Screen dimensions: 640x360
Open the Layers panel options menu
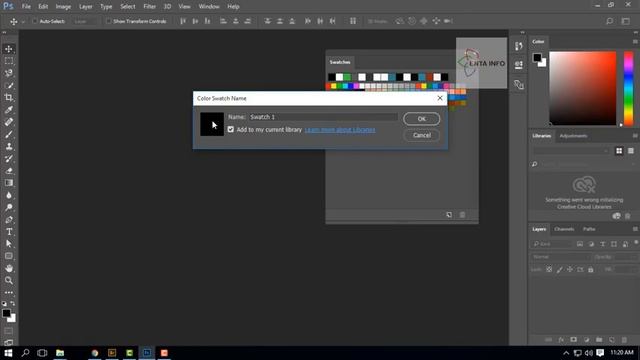pyautogui.click(x=635, y=229)
